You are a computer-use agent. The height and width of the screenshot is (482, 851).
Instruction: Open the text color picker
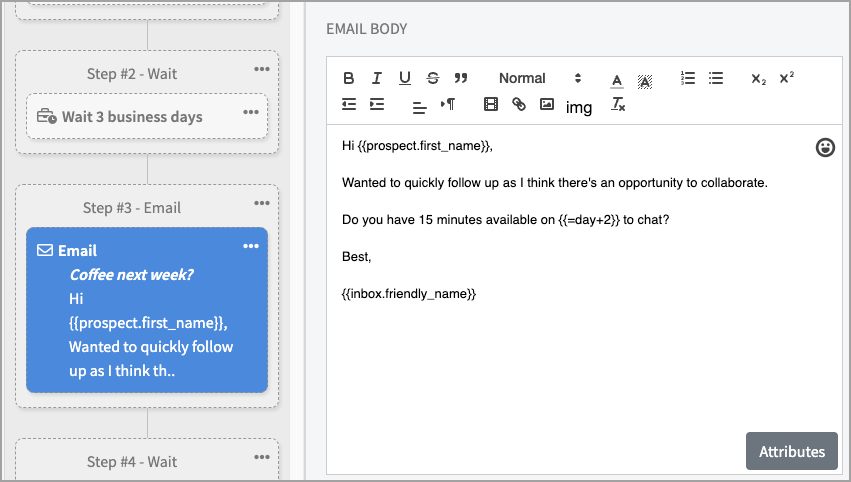tap(617, 79)
